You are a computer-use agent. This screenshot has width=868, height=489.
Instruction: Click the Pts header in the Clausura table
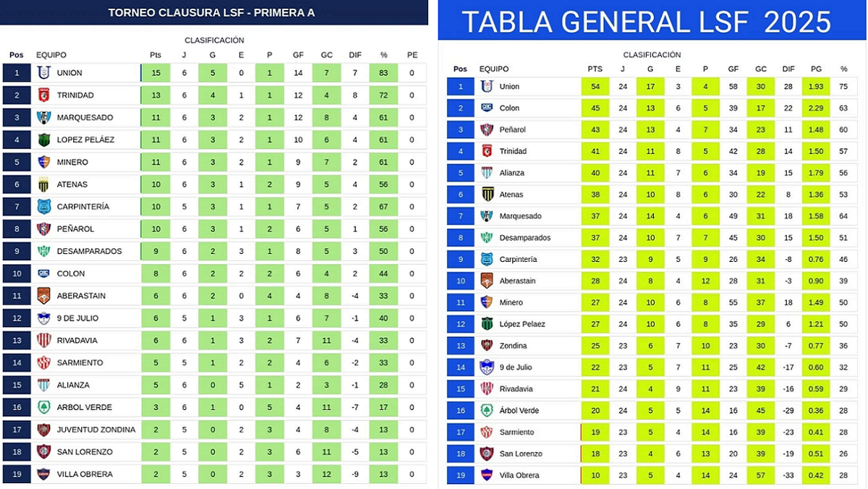(156, 55)
